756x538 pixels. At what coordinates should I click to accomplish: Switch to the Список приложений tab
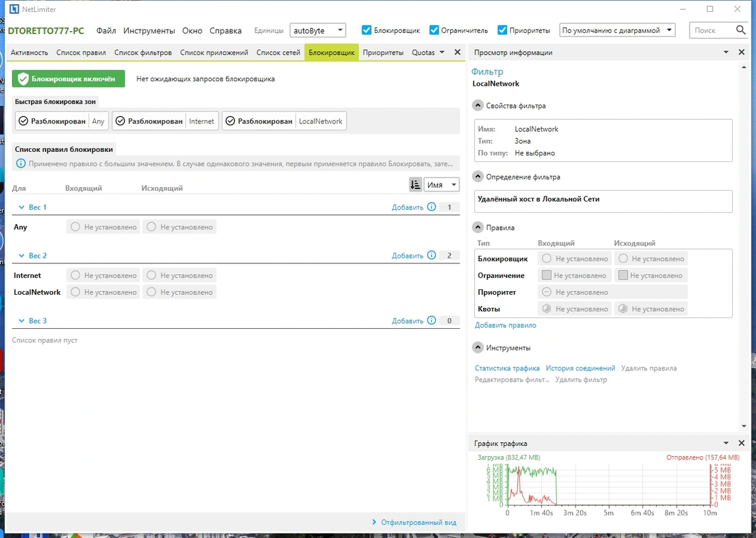click(x=214, y=52)
